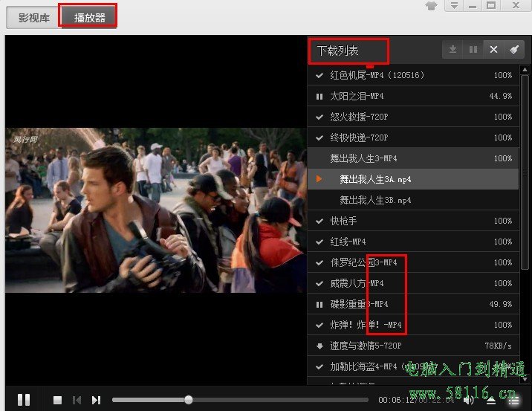
Task: Click the orange play indicator on 舞出我人生3A.mp4
Action: tap(319, 179)
